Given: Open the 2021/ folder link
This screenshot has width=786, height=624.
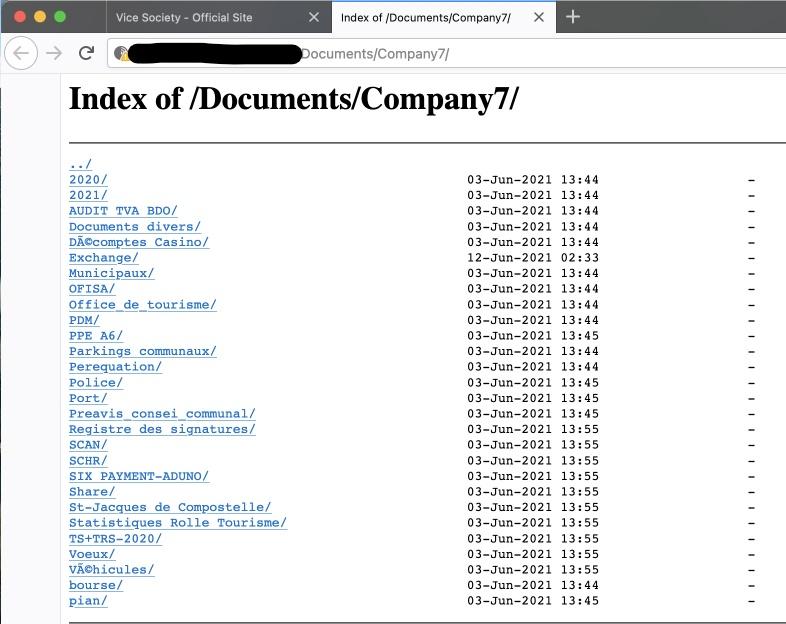Looking at the screenshot, I should coord(88,195).
